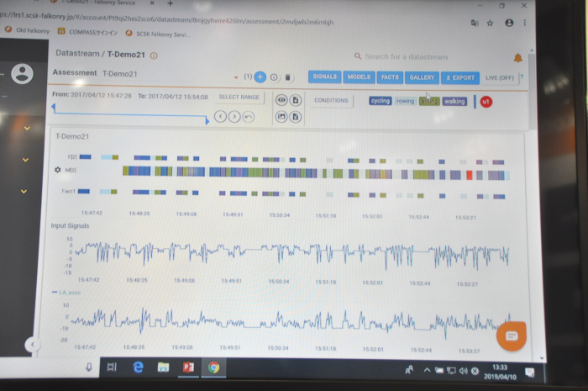Click the notification bell icon
The height and width of the screenshot is (391, 588).
point(518,58)
